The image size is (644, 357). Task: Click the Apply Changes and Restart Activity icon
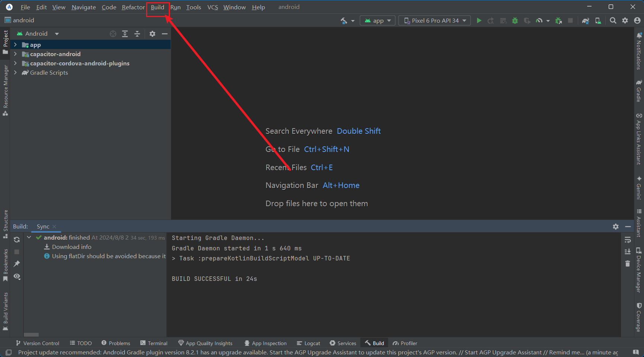click(x=491, y=21)
